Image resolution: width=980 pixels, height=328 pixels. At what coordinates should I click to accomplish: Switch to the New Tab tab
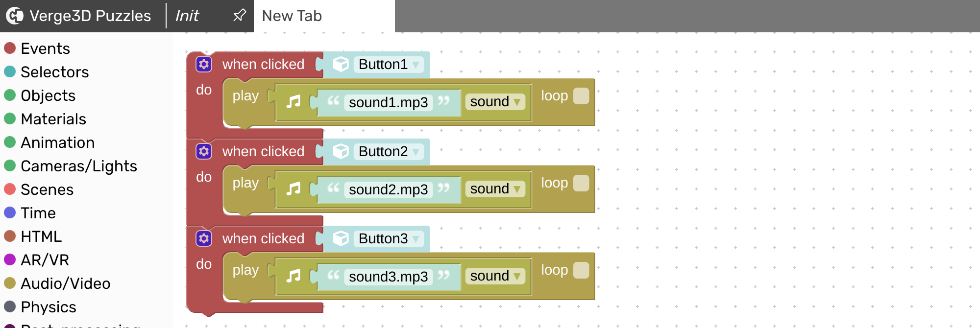point(324,16)
